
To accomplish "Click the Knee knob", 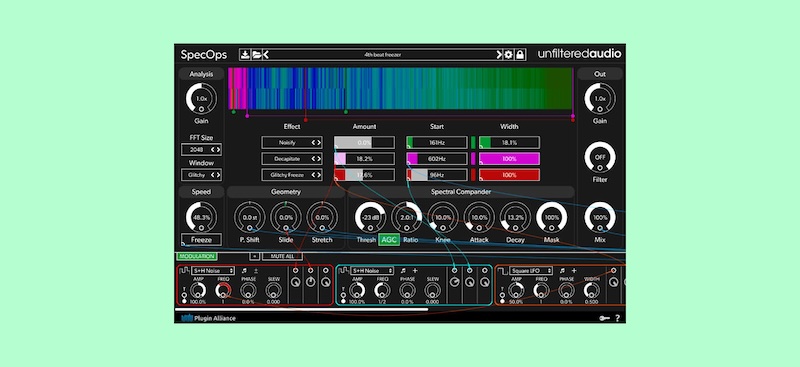I will (443, 217).
